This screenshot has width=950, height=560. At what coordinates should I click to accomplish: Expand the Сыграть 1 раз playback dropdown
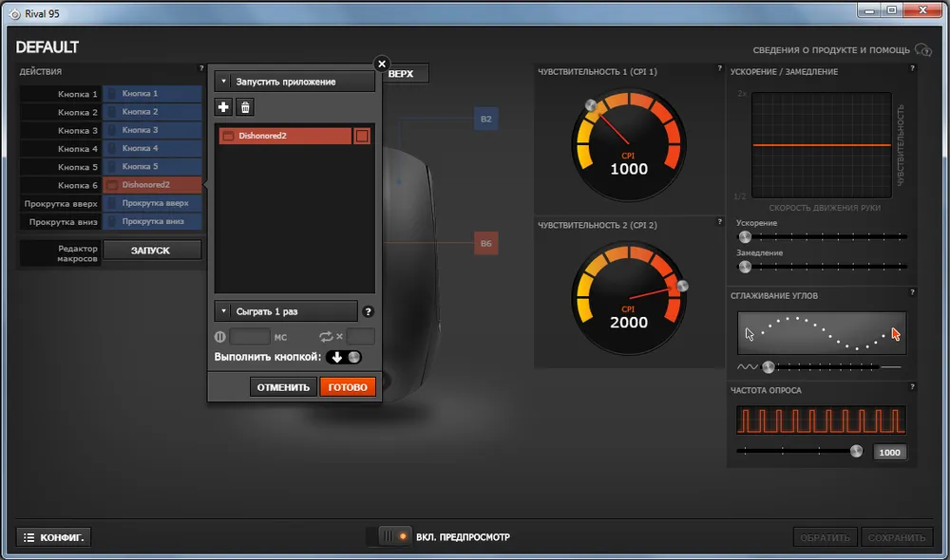(286, 311)
